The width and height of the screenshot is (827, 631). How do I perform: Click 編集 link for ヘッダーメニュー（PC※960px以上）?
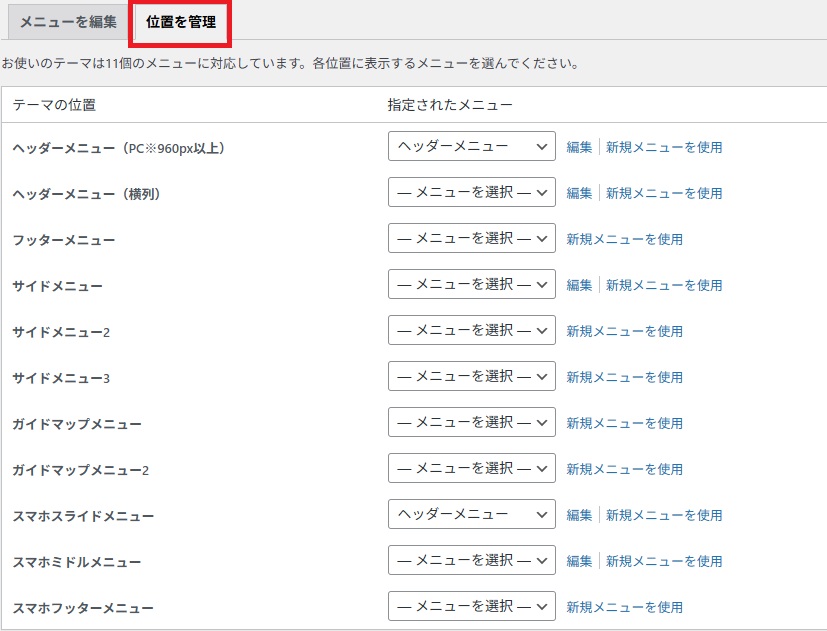click(x=579, y=147)
